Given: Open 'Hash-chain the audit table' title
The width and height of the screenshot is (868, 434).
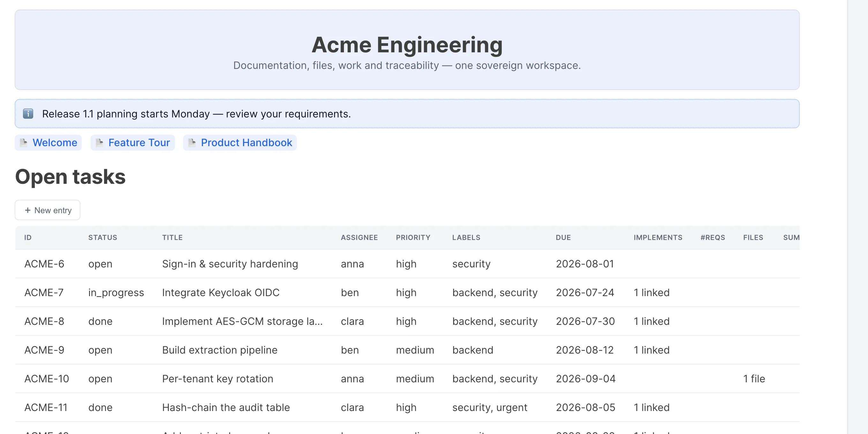Looking at the screenshot, I should pos(226,408).
